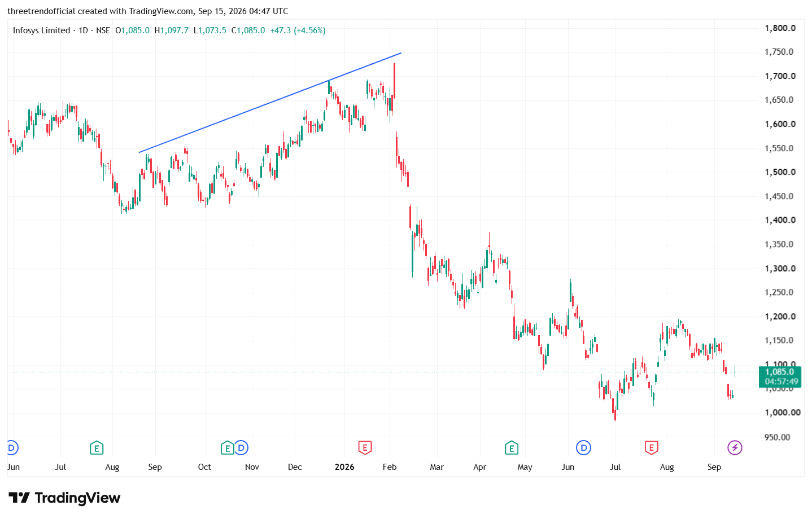Open red E earnings marker between Jul and Aug
812x519 pixels.
click(x=652, y=448)
